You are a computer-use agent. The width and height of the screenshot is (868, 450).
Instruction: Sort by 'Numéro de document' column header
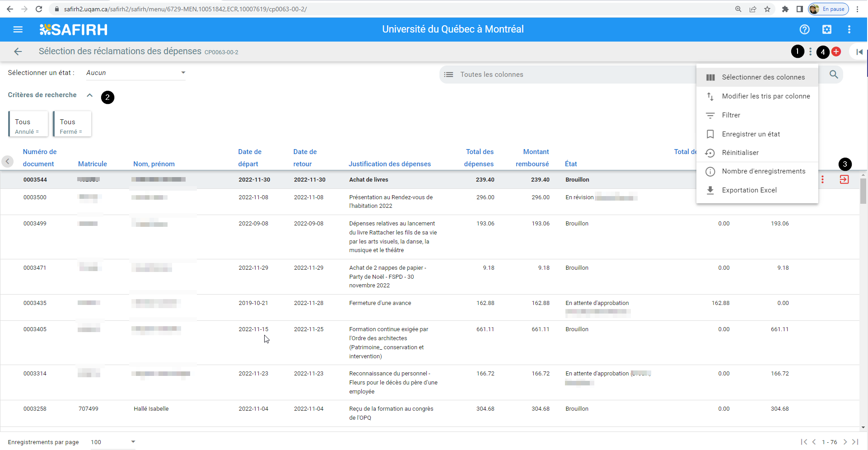click(x=40, y=158)
